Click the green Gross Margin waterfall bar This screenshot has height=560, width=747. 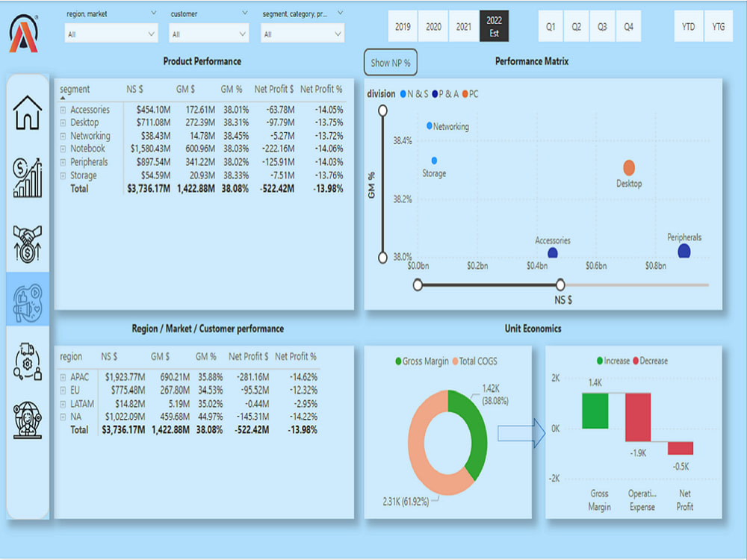(x=595, y=411)
